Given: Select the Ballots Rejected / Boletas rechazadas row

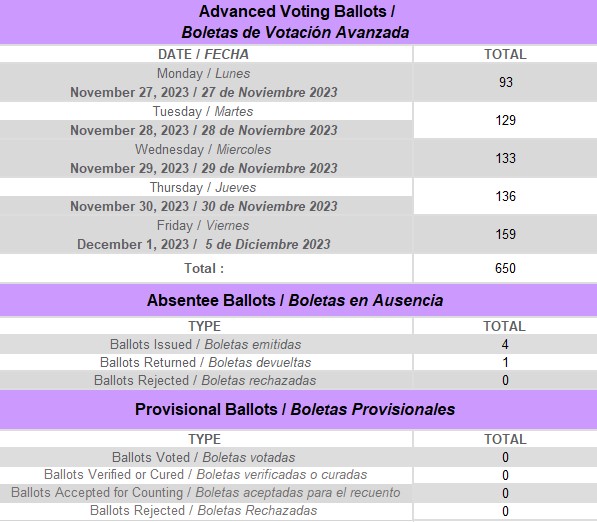Looking at the screenshot, I should (298, 380).
